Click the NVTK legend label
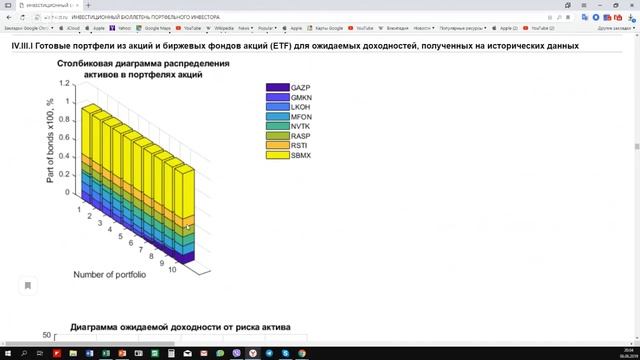 click(x=300, y=126)
